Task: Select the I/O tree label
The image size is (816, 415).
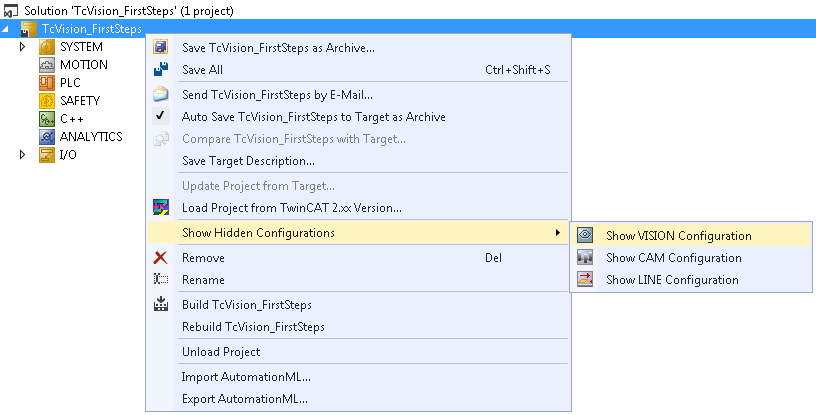Action: [x=68, y=155]
